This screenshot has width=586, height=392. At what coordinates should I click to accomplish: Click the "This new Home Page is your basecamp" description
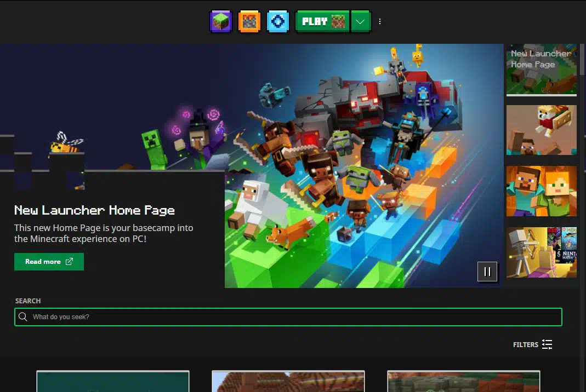pyautogui.click(x=104, y=233)
